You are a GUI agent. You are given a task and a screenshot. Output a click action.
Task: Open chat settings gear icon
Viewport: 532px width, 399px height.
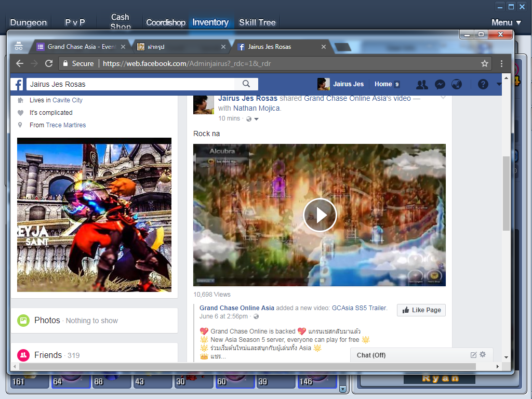tap(483, 354)
